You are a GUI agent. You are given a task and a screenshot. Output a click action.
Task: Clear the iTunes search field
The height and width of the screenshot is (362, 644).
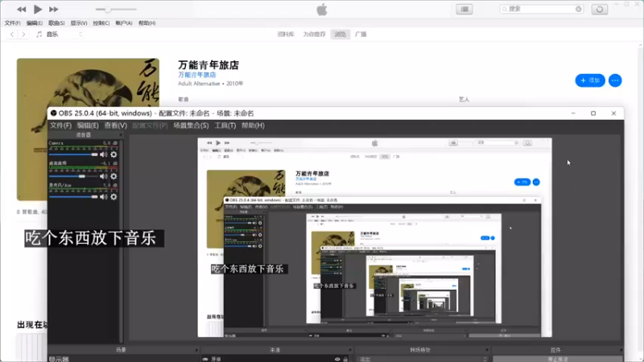pyautogui.click(x=578, y=9)
